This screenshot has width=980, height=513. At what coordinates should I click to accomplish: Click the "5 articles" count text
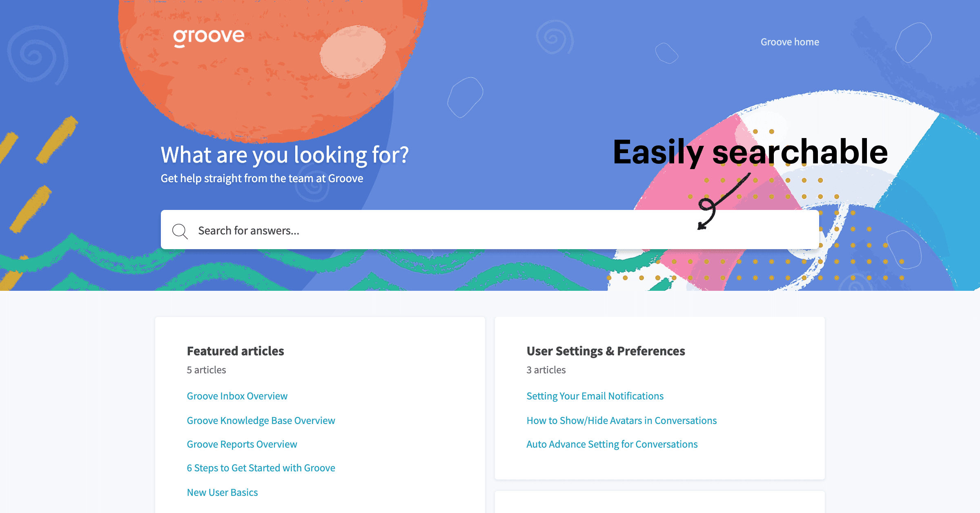[206, 370]
